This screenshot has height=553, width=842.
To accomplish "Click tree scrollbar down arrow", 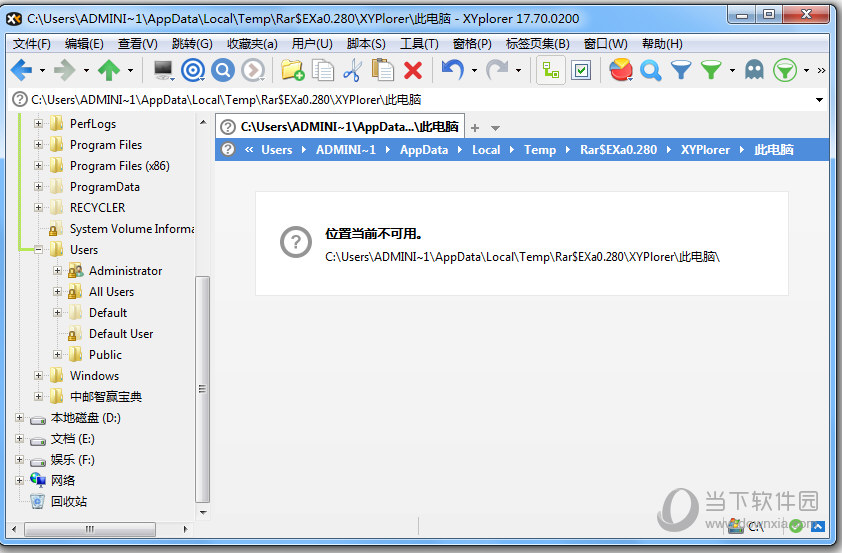I will point(203,512).
